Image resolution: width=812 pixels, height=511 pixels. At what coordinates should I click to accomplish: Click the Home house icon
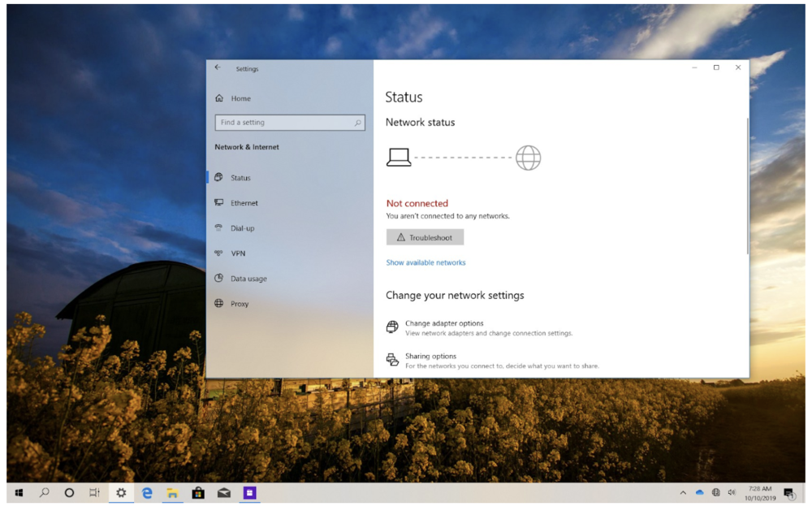(x=219, y=98)
